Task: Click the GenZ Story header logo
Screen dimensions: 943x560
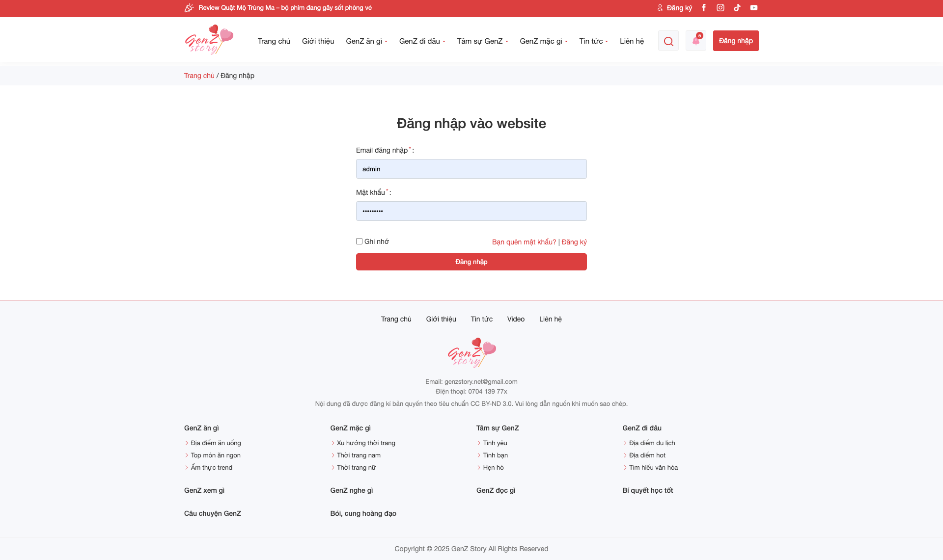Action: click(209, 40)
